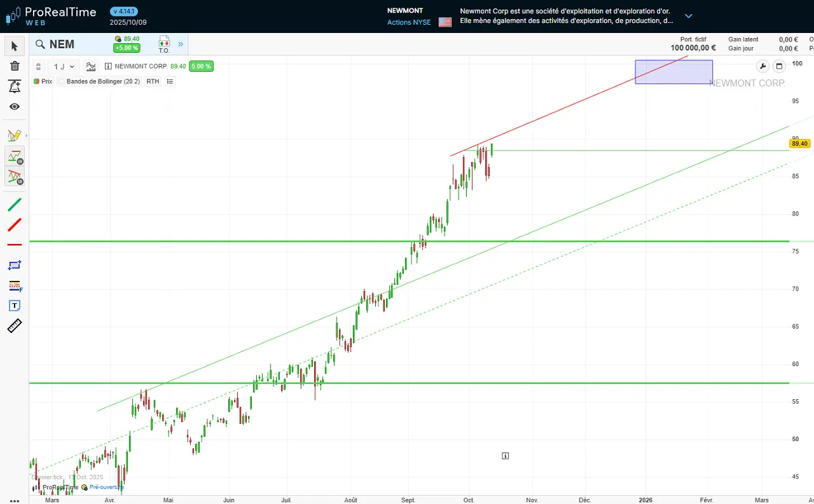
Task: Select the green trend line tool
Action: tap(15, 205)
